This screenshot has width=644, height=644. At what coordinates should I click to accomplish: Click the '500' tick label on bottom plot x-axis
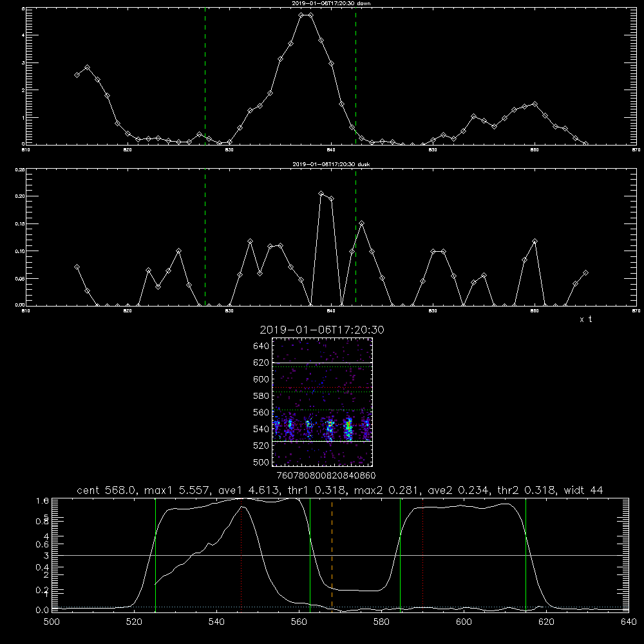pyautogui.click(x=52, y=622)
